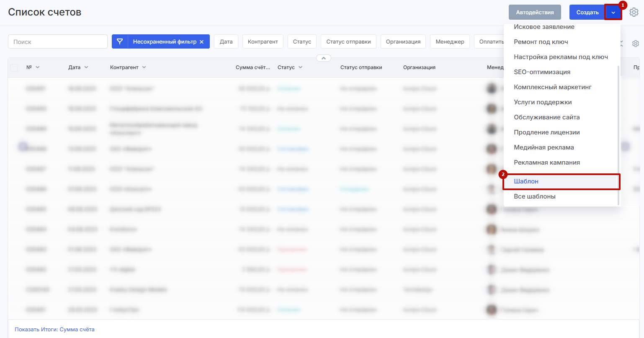
Task: Open the Статус column header chevron
Action: (300, 67)
